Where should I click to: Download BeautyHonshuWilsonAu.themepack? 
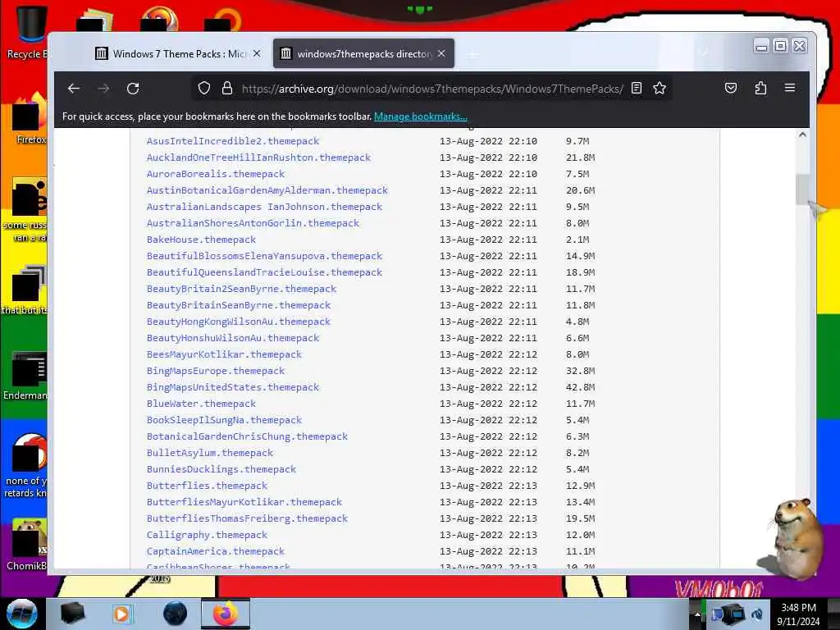(x=233, y=338)
